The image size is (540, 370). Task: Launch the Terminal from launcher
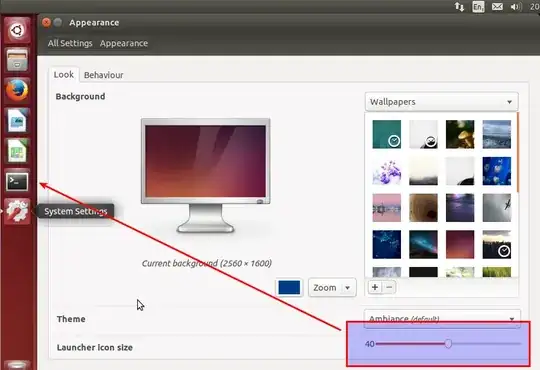coord(17,181)
